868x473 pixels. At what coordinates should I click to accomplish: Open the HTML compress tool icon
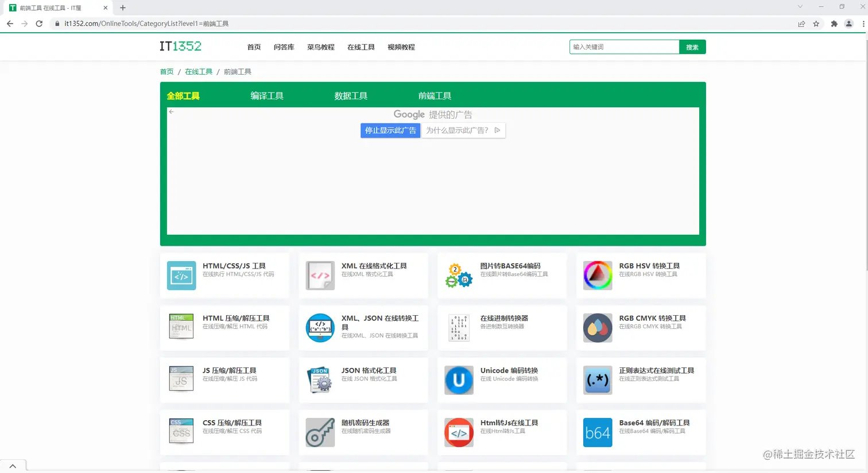[181, 328]
